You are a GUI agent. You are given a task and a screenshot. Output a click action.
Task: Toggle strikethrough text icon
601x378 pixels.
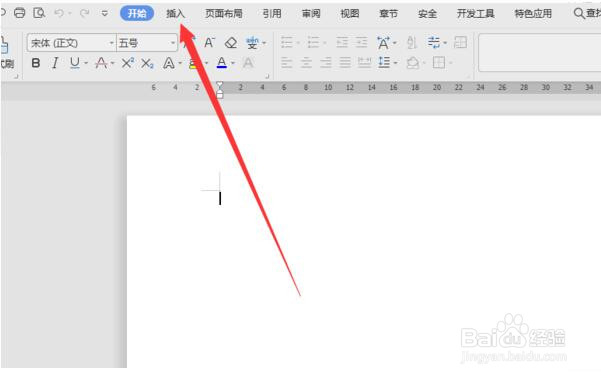(x=101, y=63)
